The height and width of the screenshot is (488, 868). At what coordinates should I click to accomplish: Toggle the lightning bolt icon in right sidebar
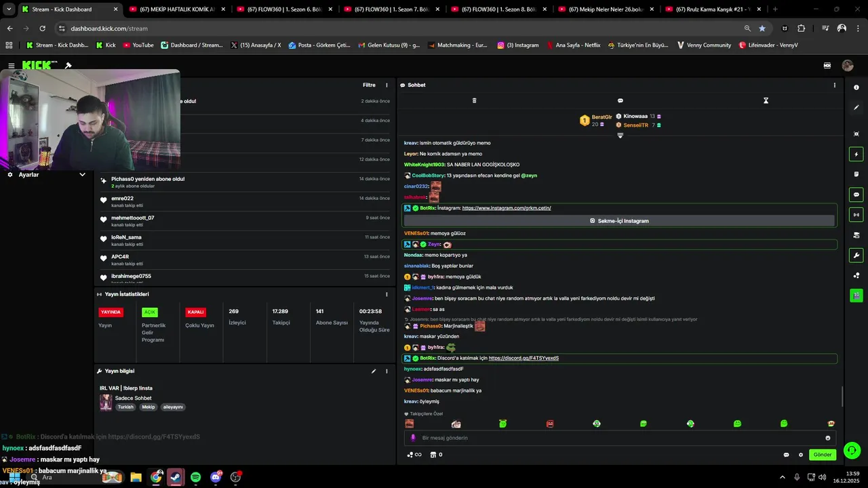tap(856, 154)
